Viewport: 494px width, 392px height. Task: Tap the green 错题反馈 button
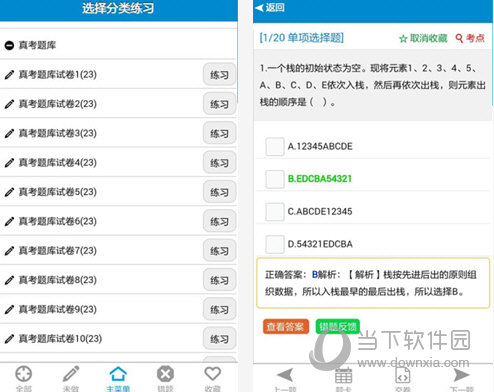[338, 327]
